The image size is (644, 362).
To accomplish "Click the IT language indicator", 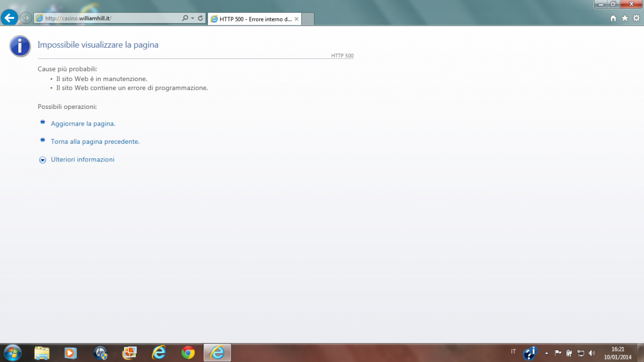I will [x=514, y=352].
